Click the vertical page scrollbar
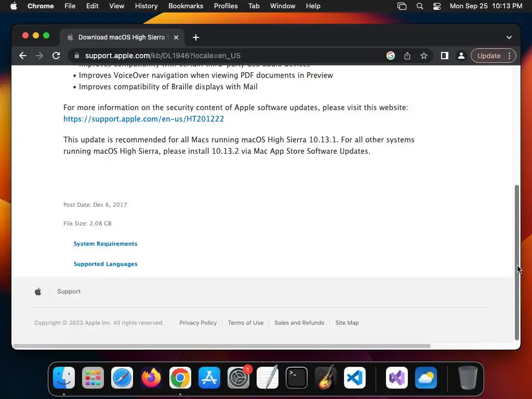This screenshot has height=399, width=532. click(x=517, y=262)
